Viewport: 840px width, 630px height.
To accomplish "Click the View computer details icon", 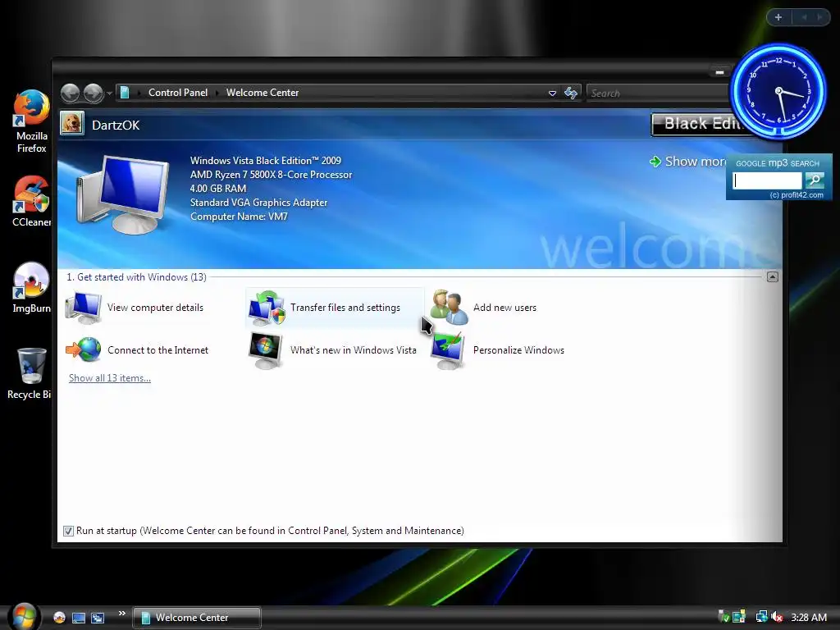I will tap(84, 308).
